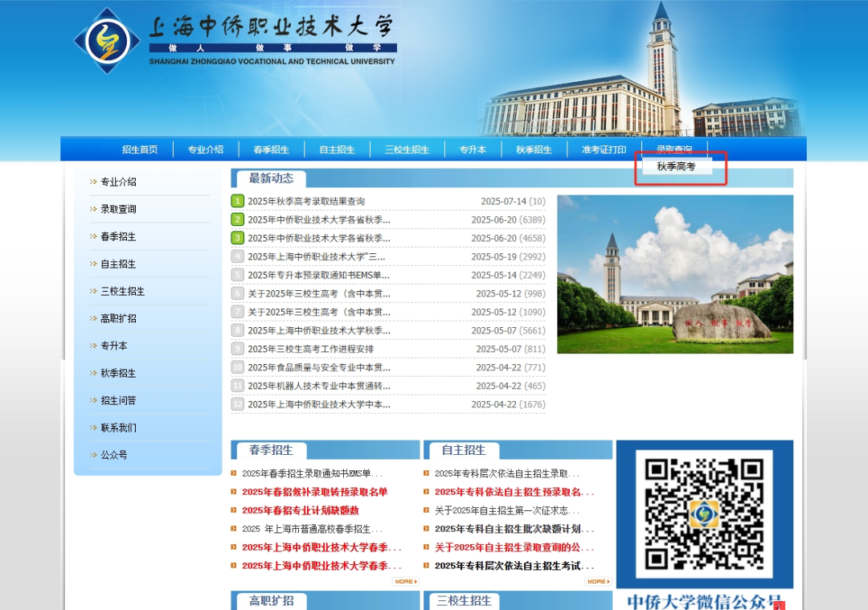Open 自主招生 in the left sidebar
The image size is (868, 610).
118,264
